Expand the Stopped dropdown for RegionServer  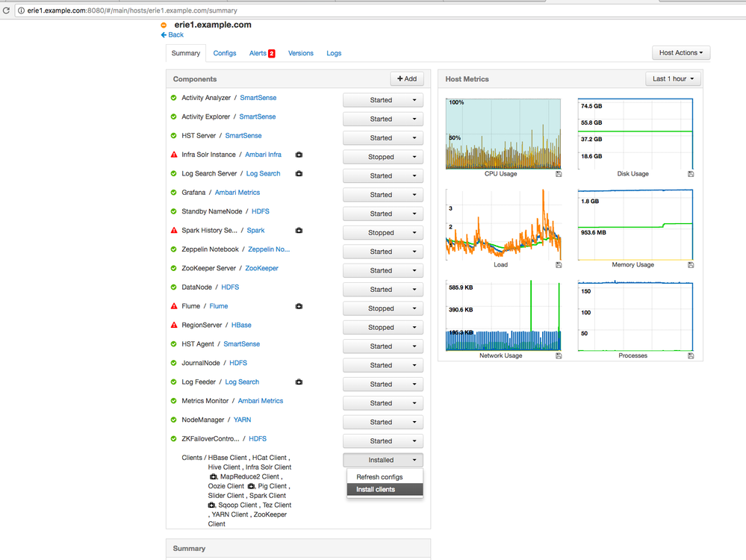[x=382, y=327]
